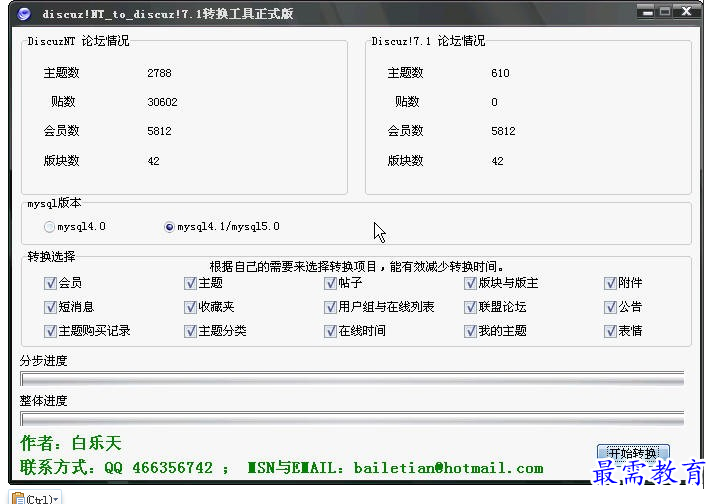Screen dimensions: 714x504
Task: Maximize the conversion tool window
Action: [665, 12]
